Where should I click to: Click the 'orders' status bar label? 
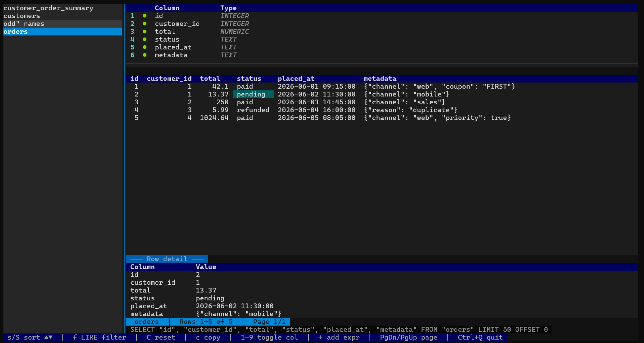tap(147, 322)
